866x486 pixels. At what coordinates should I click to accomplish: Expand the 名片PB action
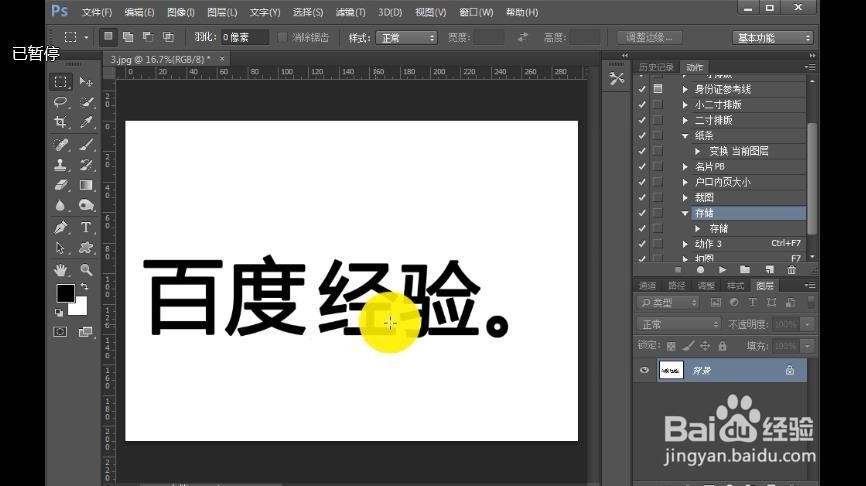click(685, 166)
